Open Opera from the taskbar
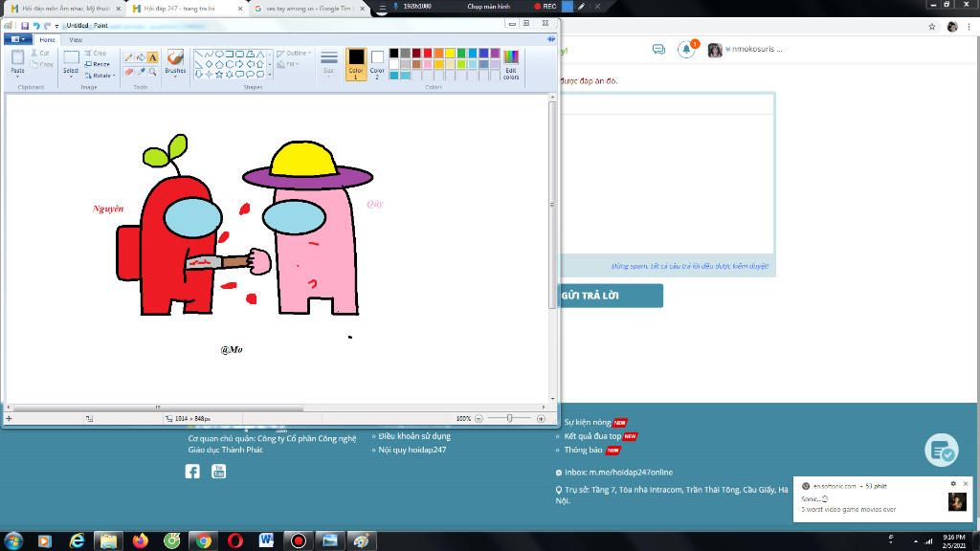980x551 pixels. (235, 540)
